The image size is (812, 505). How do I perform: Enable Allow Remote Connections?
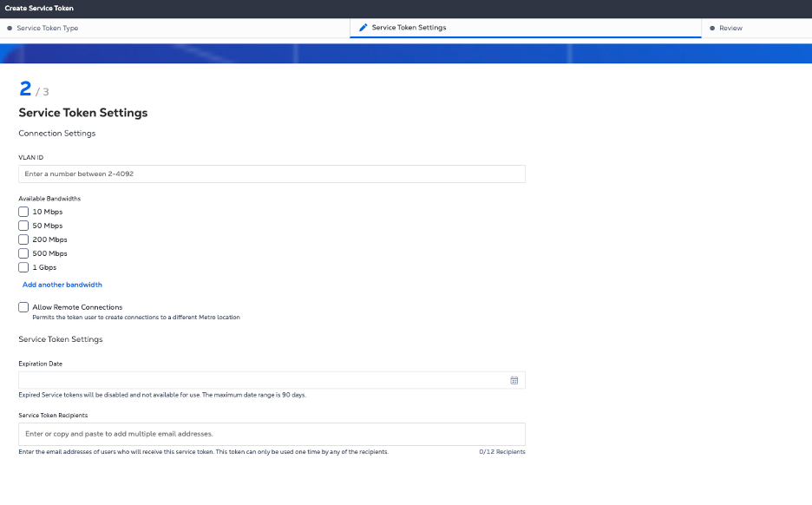(x=23, y=307)
